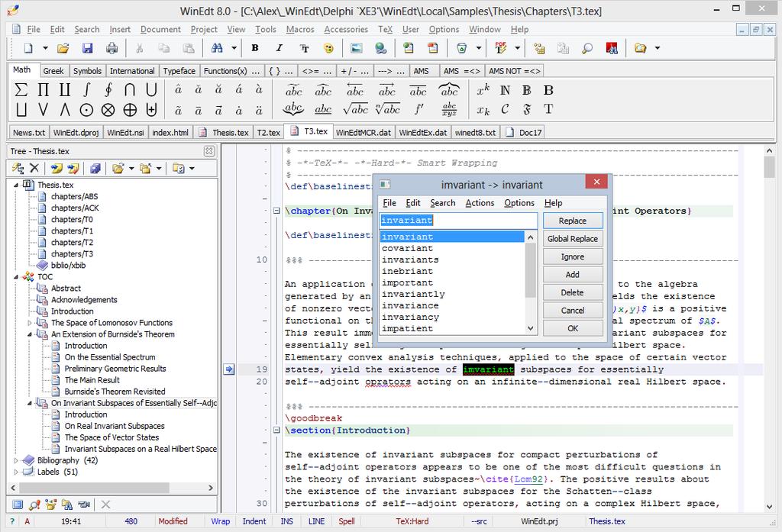Open dropdown arrow next to New document icon
This screenshot has width=782, height=532.
point(45,48)
